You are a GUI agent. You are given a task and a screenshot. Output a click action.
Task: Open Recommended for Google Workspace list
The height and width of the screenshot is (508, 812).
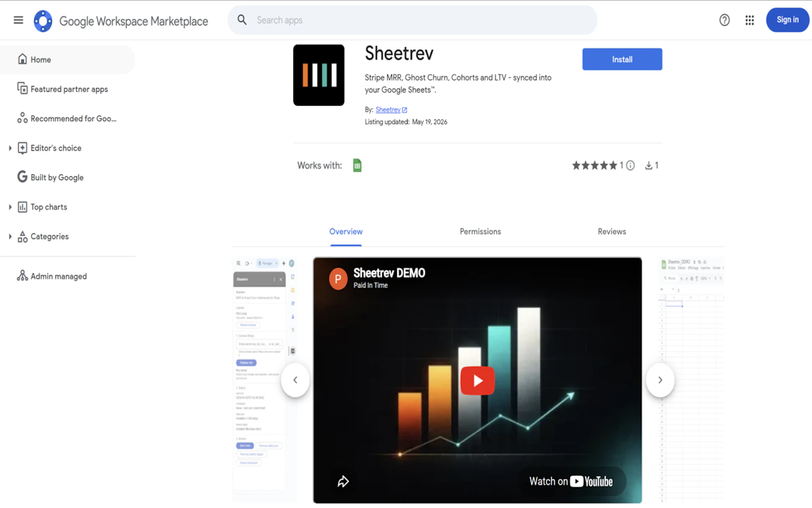click(67, 118)
